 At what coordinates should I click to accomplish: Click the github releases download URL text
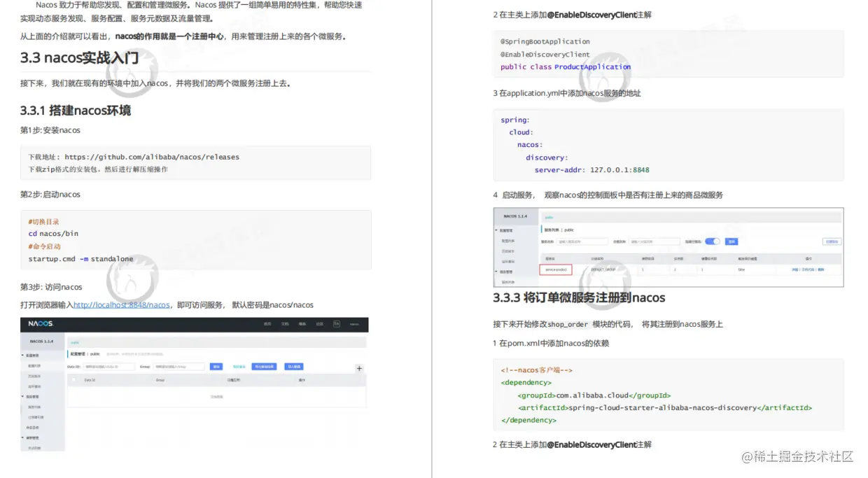point(152,157)
